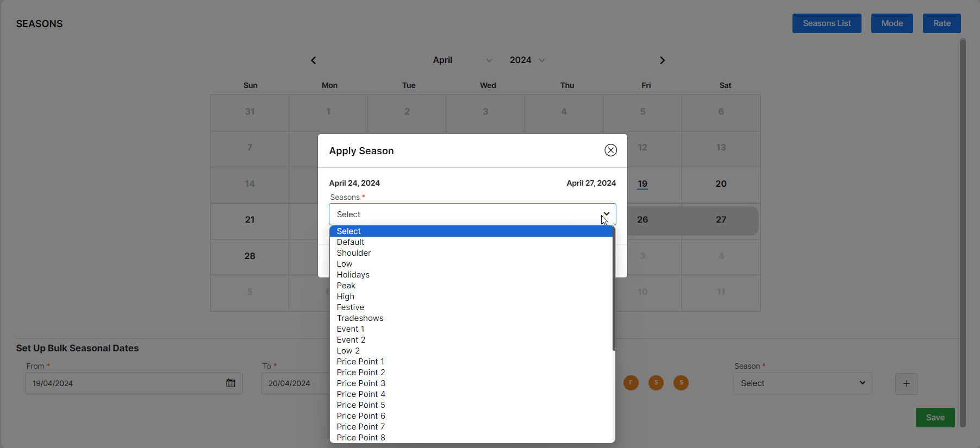Open the From date calendar picker

(x=230, y=383)
